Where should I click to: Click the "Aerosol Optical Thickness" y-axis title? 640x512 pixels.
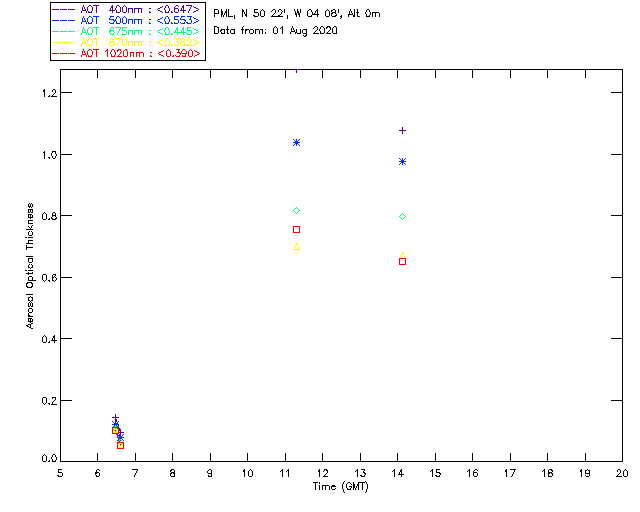30,266
